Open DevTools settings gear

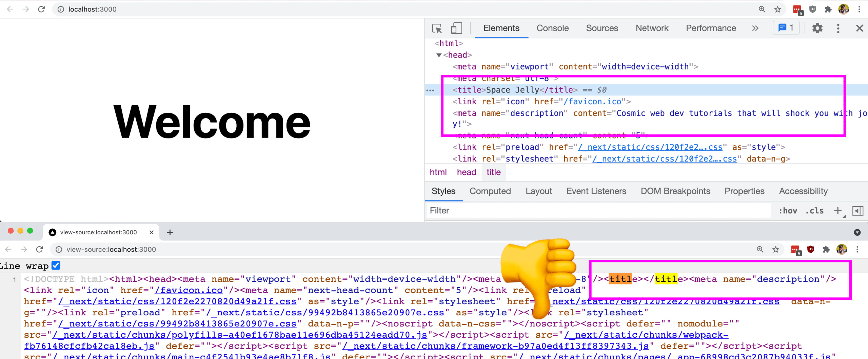[817, 28]
